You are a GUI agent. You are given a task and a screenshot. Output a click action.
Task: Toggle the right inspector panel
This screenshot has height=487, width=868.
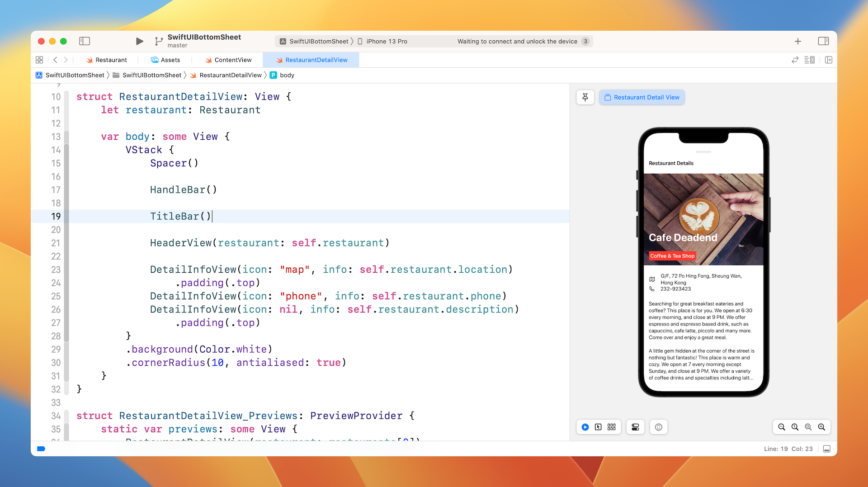823,41
